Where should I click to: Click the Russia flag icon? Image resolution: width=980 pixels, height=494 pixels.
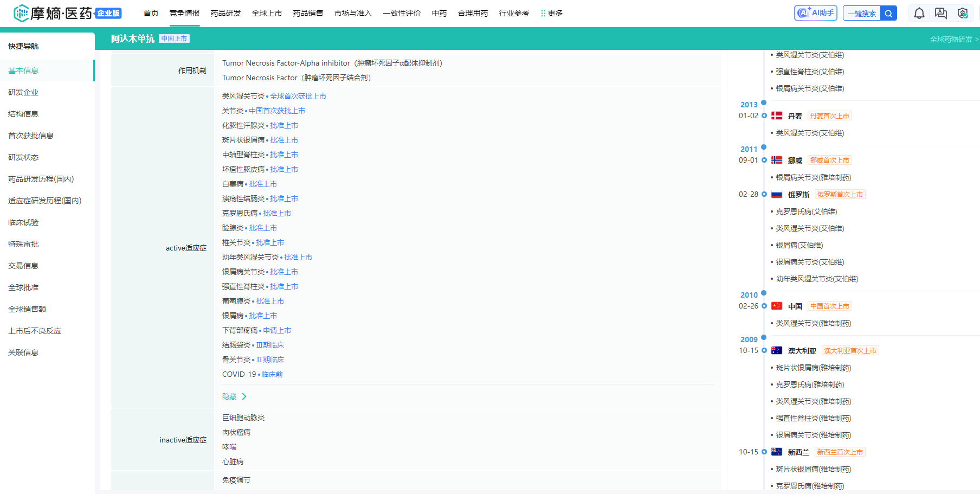click(x=777, y=194)
